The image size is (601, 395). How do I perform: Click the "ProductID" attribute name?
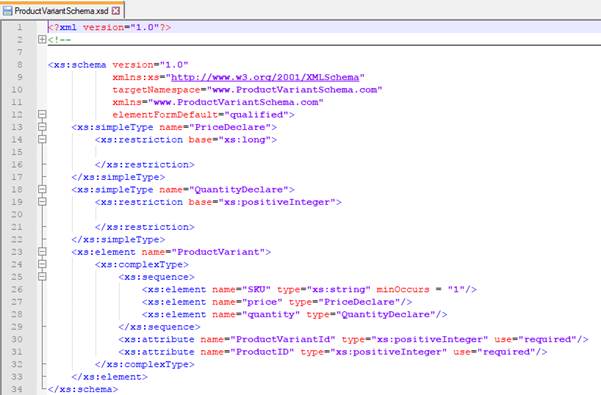[262, 352]
